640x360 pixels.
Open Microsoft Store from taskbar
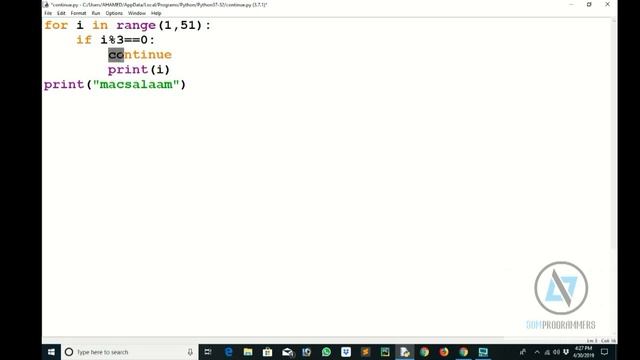(x=267, y=352)
